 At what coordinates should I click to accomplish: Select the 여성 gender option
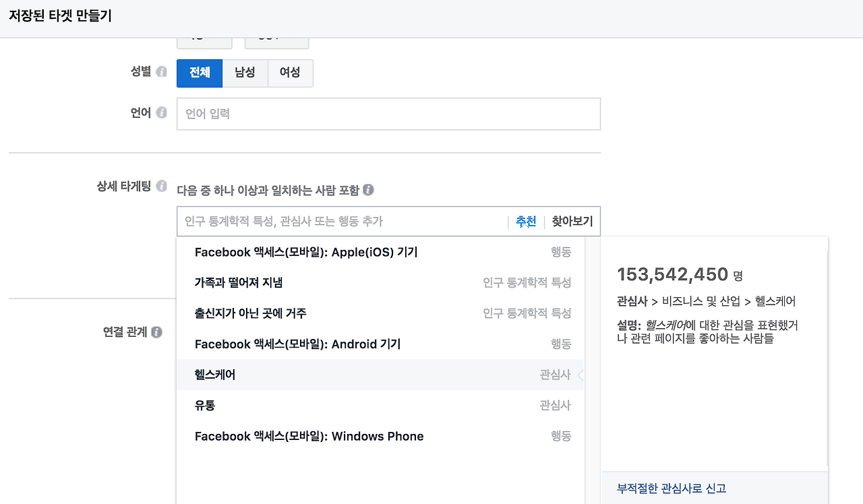coord(290,73)
